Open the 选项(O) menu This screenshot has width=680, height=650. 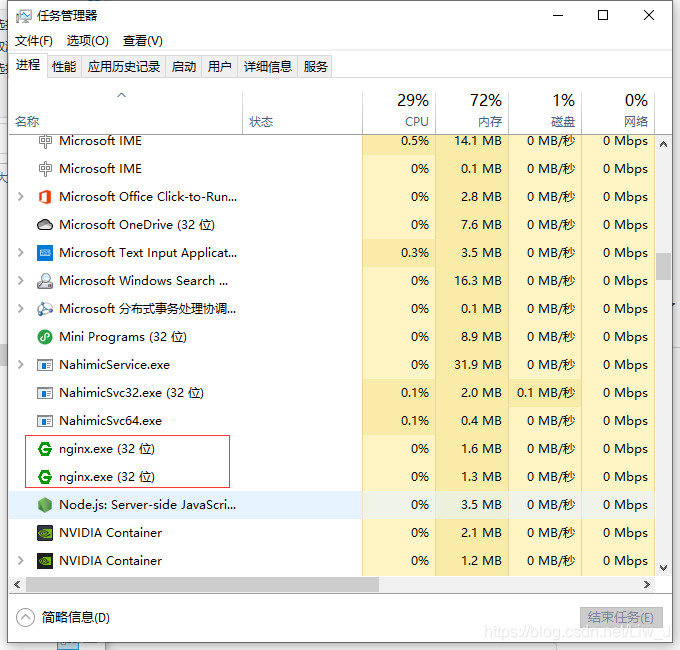point(88,41)
